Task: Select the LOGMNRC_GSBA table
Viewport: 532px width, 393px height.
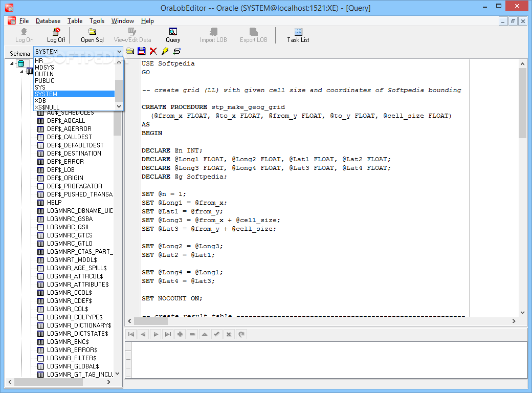Action: 70,219
